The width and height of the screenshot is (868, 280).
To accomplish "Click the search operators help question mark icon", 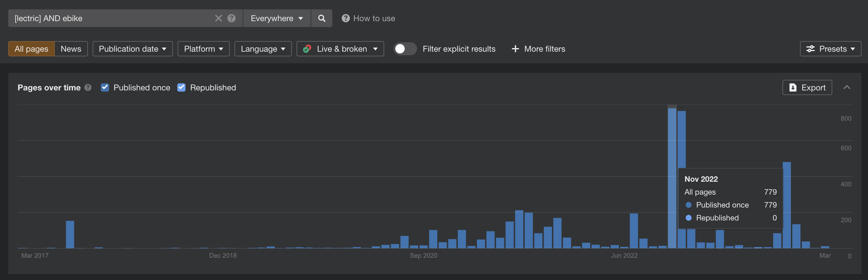I will [x=232, y=18].
